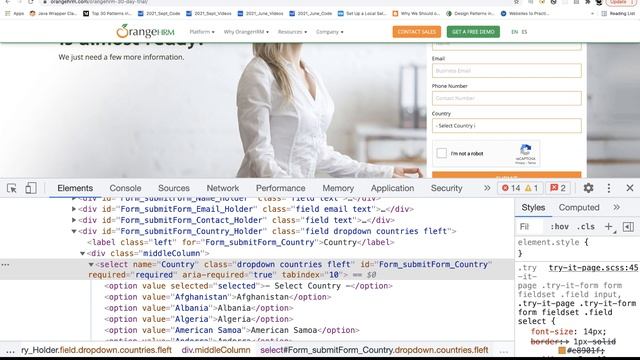Select the Afghanistan option node
The width and height of the screenshot is (640, 360).
click(x=218, y=297)
